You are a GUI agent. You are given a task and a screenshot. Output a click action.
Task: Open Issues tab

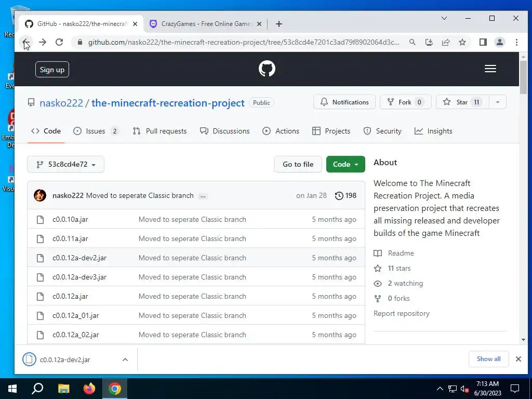coord(96,131)
